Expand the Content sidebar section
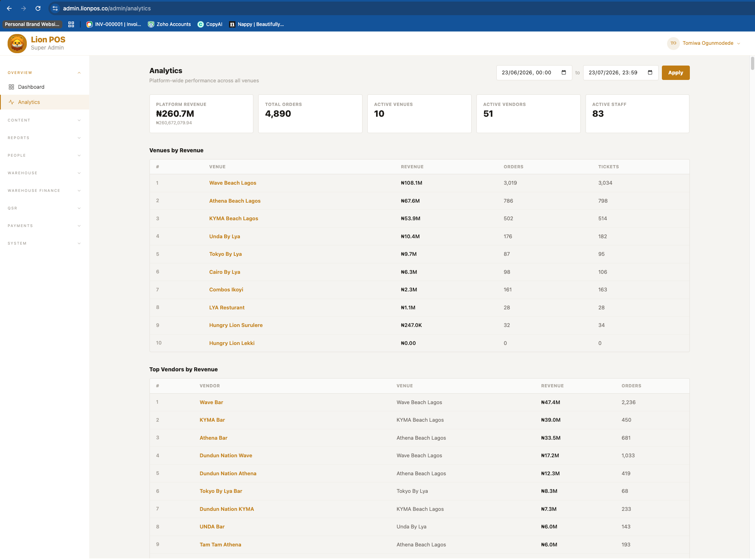The width and height of the screenshot is (755, 560). pos(44,120)
